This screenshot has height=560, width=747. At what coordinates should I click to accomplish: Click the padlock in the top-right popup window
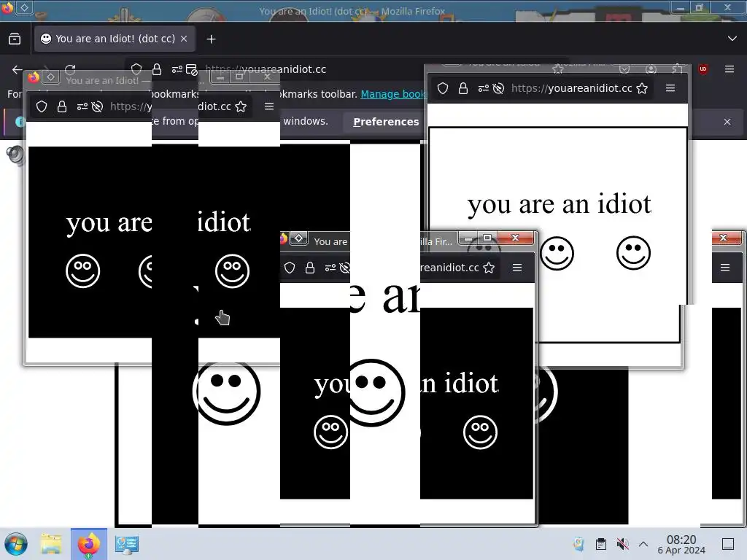pyautogui.click(x=463, y=88)
